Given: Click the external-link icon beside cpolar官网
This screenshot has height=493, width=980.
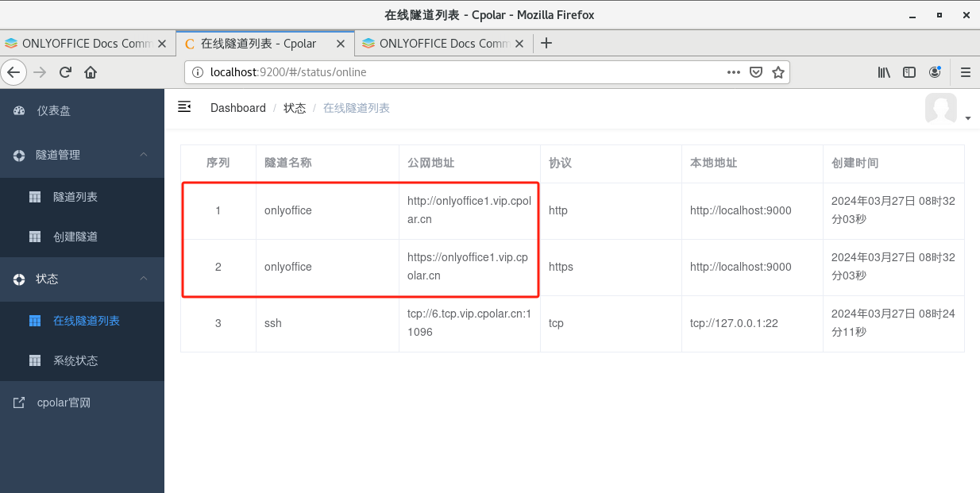Looking at the screenshot, I should pos(19,402).
